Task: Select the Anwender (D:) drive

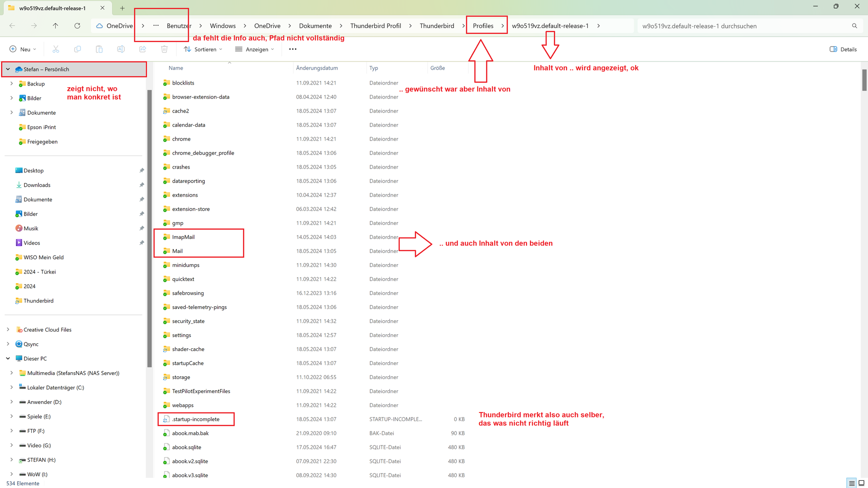Action: (44, 402)
